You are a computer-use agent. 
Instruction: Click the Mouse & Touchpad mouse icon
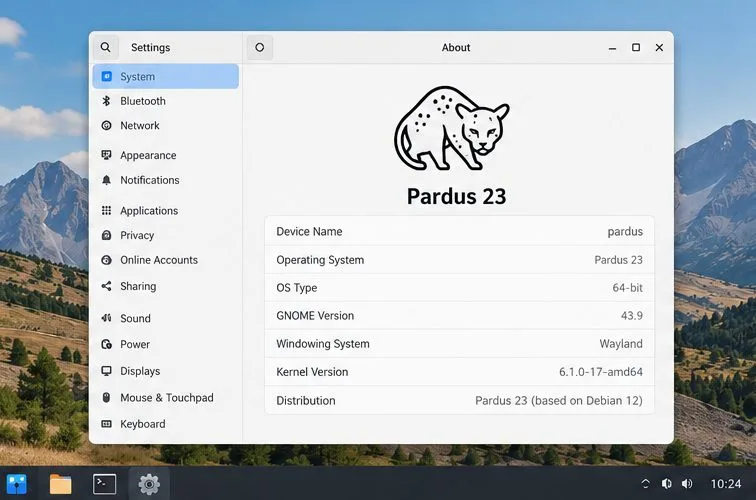tap(107, 397)
